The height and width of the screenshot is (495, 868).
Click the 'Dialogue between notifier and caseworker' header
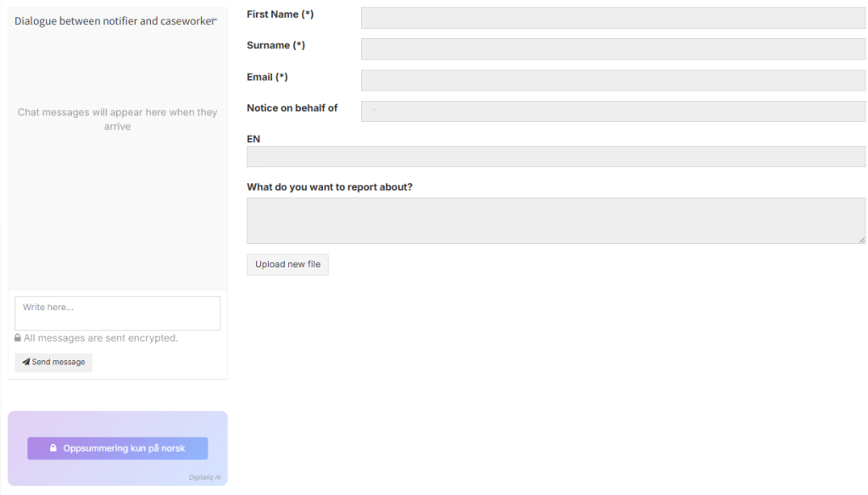[x=114, y=20]
